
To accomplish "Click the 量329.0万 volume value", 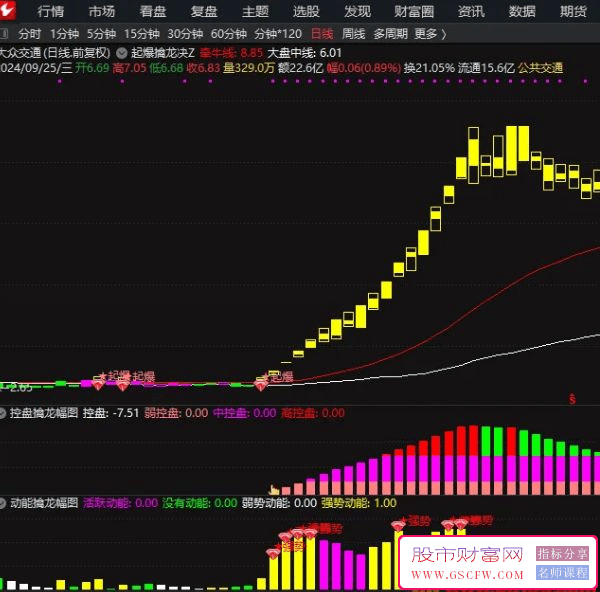I will pyautogui.click(x=249, y=68).
